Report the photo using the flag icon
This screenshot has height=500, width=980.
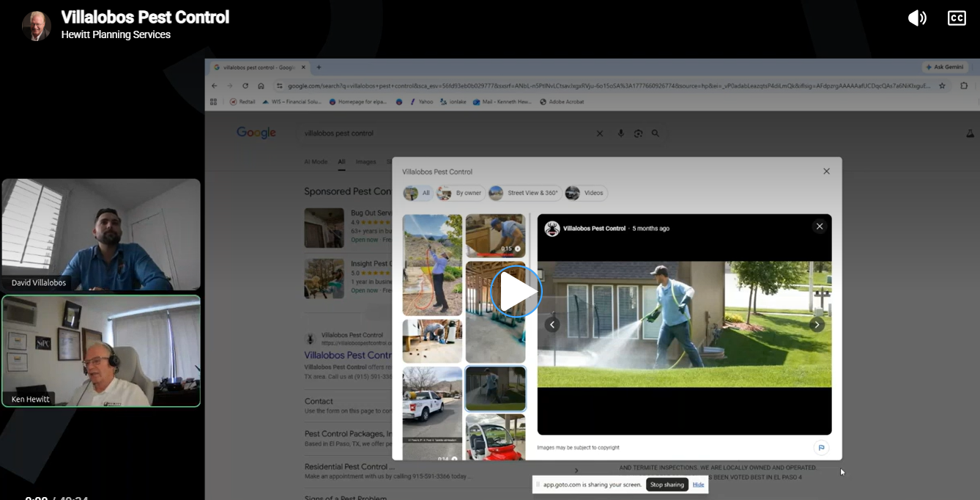point(821,447)
